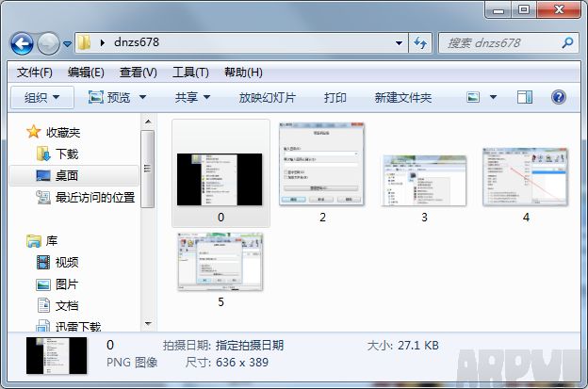
Task: Click the search magnifier icon
Action: tap(568, 43)
